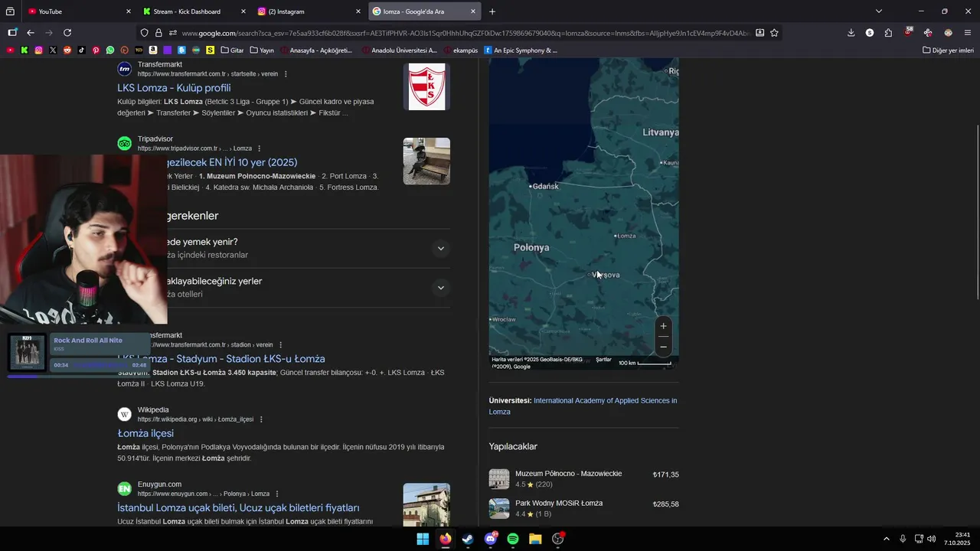Show hidden system tray icons chevron
The width and height of the screenshot is (980, 551).
click(x=887, y=539)
